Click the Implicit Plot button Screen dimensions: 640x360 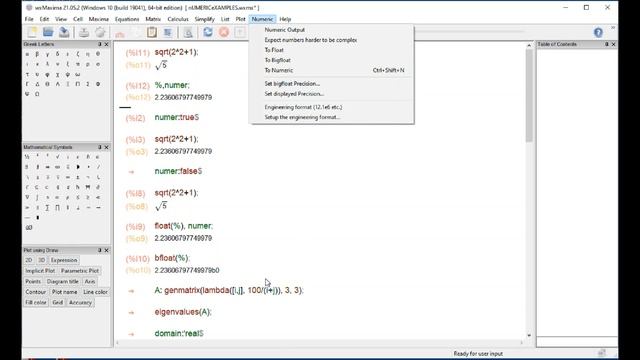pyautogui.click(x=40, y=271)
